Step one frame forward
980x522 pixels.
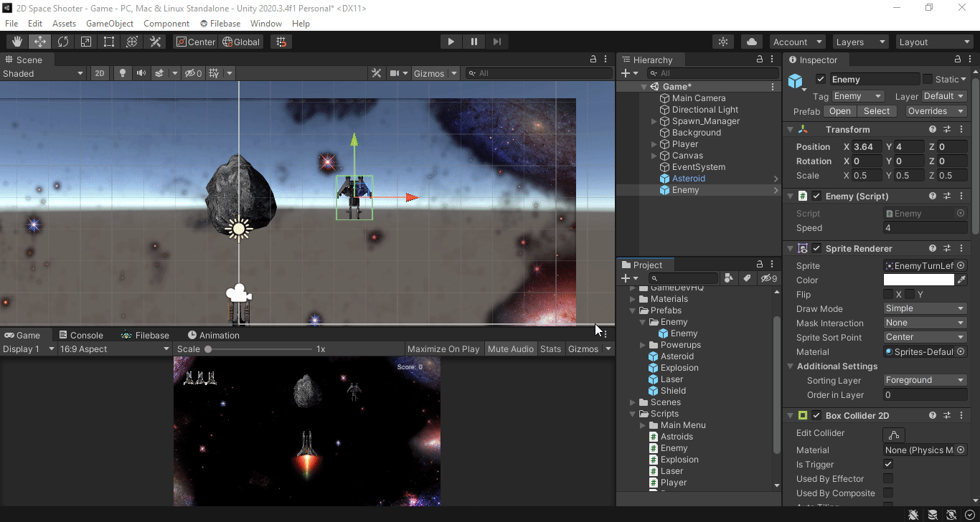pos(497,42)
